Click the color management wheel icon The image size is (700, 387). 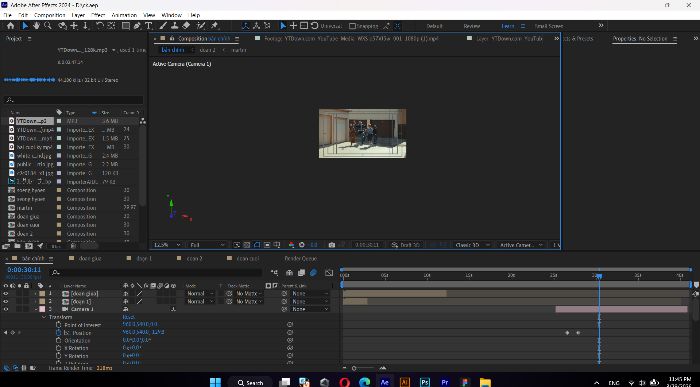click(302, 245)
